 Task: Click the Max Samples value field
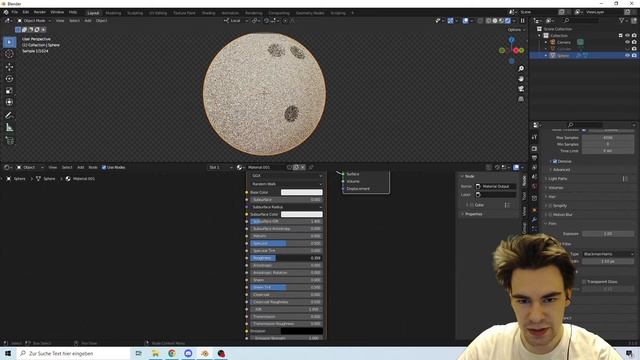pyautogui.click(x=608, y=138)
